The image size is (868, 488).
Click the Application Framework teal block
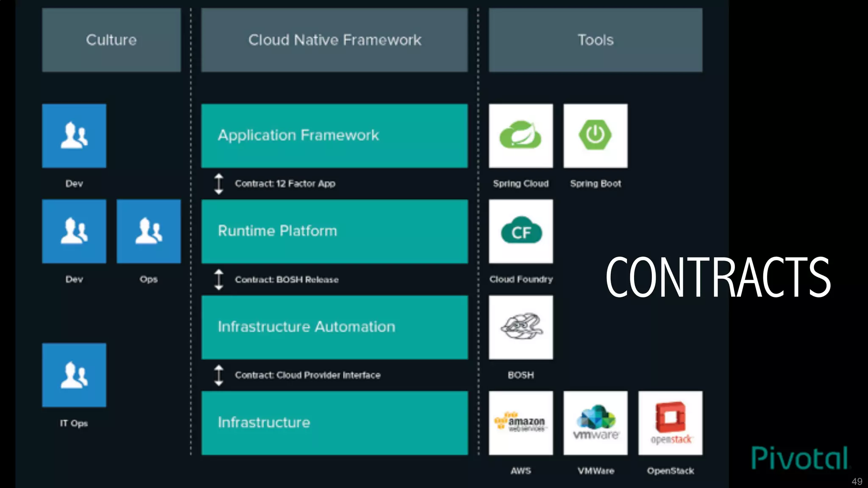pos(334,136)
